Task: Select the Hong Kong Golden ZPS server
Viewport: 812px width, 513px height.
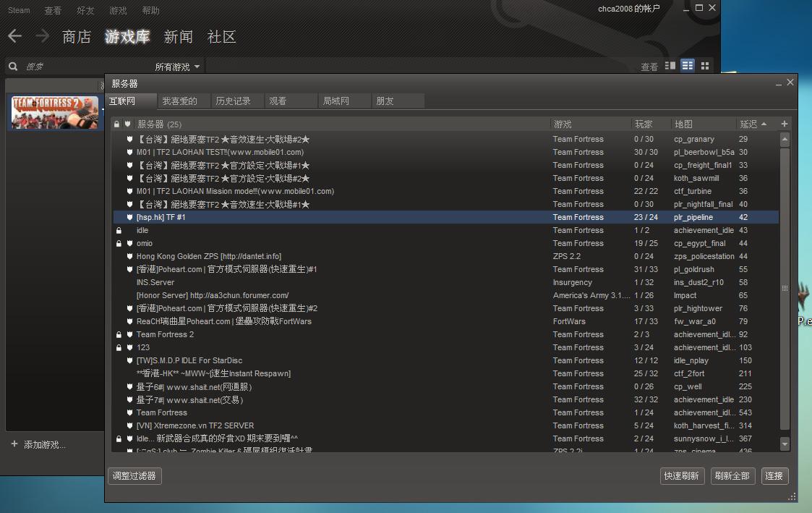Action: (x=445, y=256)
